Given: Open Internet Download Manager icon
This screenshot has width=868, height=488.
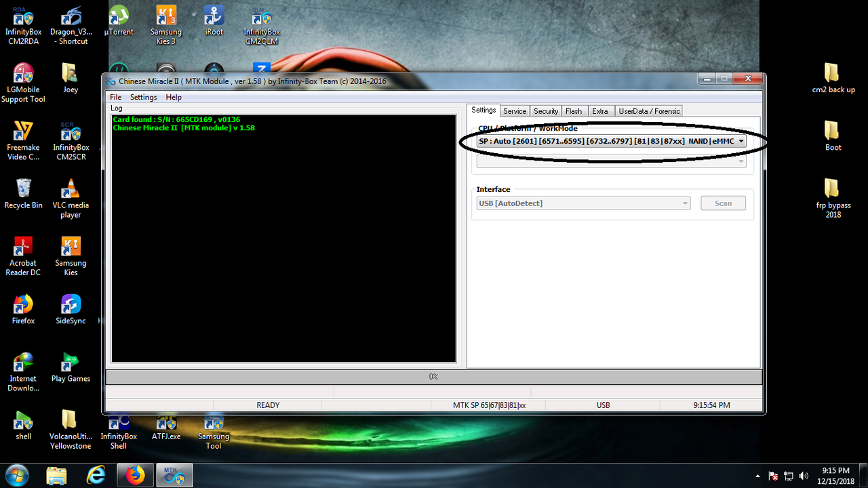Looking at the screenshot, I should point(23,372).
